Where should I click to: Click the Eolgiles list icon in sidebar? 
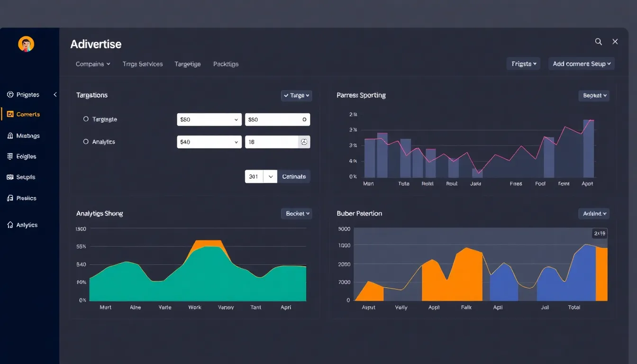(10, 156)
